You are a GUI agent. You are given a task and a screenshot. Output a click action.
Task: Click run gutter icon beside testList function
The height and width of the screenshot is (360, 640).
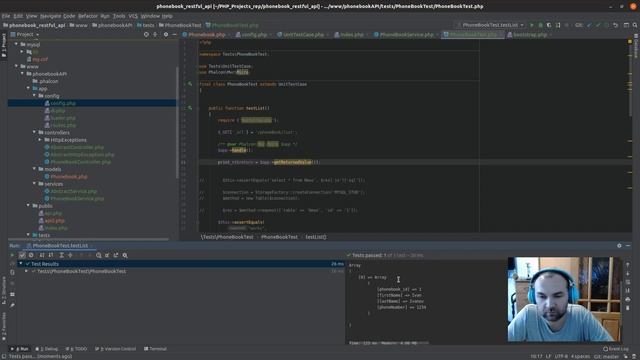tap(190, 108)
